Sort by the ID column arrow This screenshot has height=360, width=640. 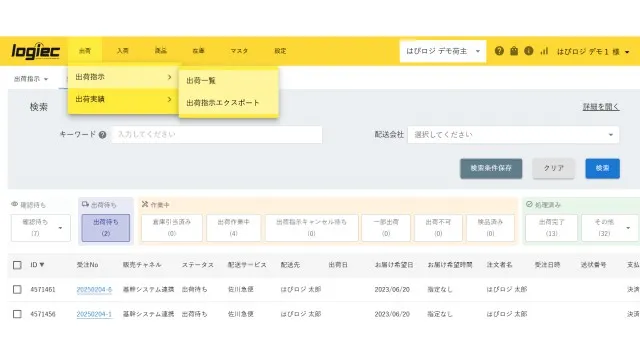(42, 265)
